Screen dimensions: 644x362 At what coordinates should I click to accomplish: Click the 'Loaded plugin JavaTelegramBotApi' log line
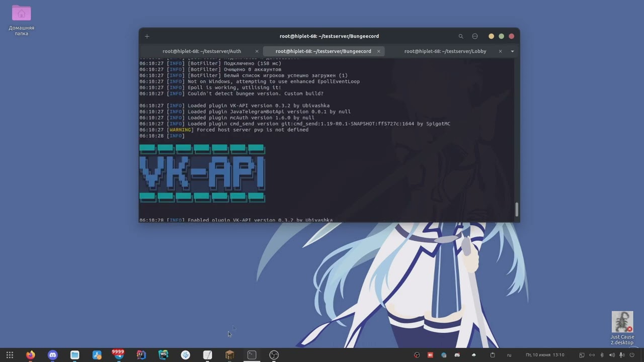pos(245,112)
